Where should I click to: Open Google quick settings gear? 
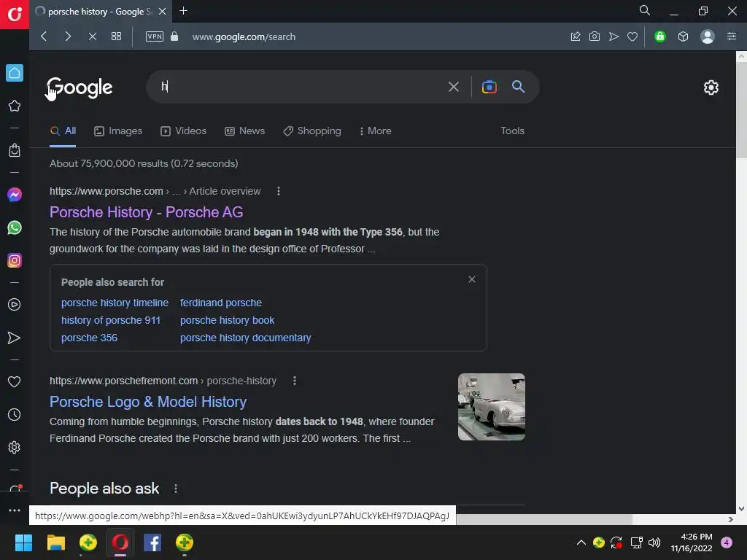click(x=711, y=87)
